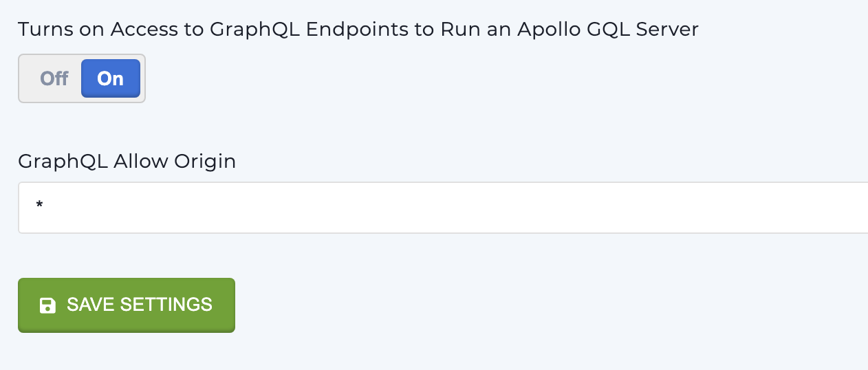Viewport: 868px width, 370px height.
Task: Toggle the Apollo GQL Server access switch
Action: pos(82,78)
